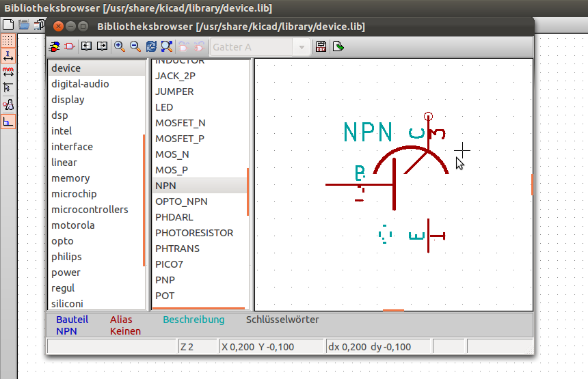Image resolution: width=588 pixels, height=379 pixels.
Task: Show the next component
Action: point(102,46)
